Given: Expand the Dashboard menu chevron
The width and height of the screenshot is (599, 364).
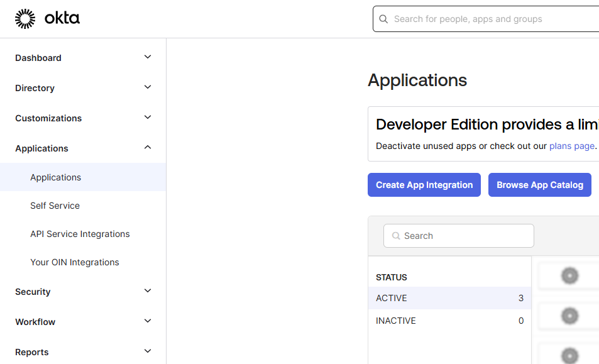Looking at the screenshot, I should [148, 57].
